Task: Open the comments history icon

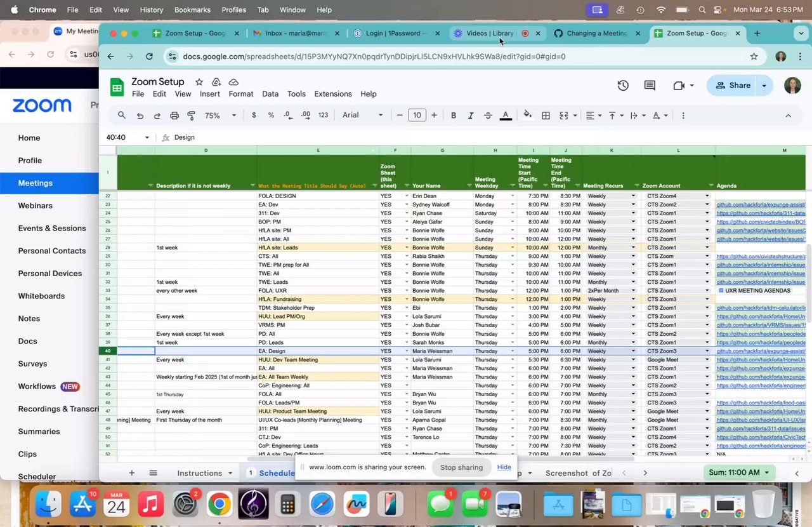Action: (x=650, y=85)
